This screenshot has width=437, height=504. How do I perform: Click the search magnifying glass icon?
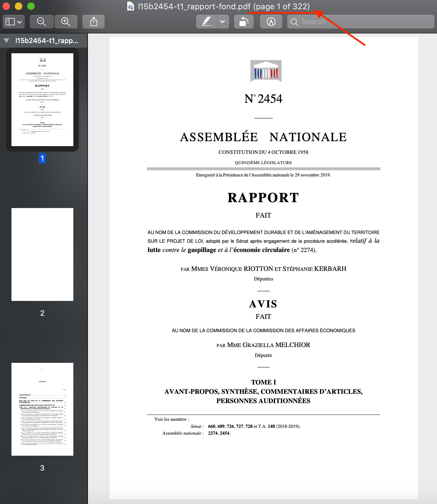click(x=294, y=22)
